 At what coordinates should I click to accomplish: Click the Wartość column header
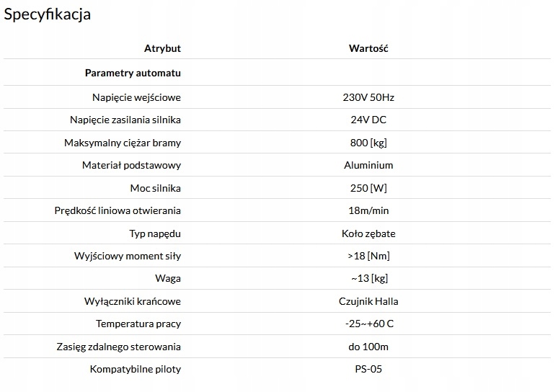point(368,48)
